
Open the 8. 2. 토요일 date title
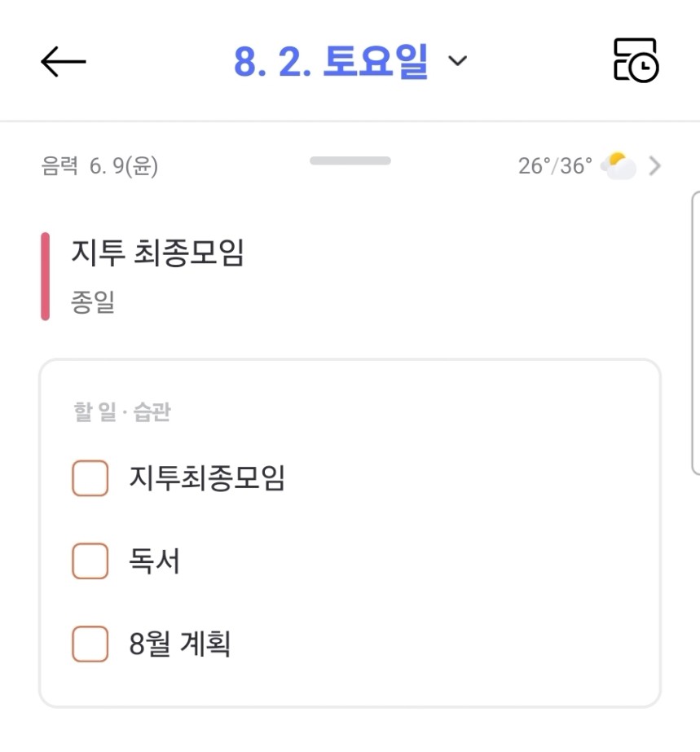331,61
